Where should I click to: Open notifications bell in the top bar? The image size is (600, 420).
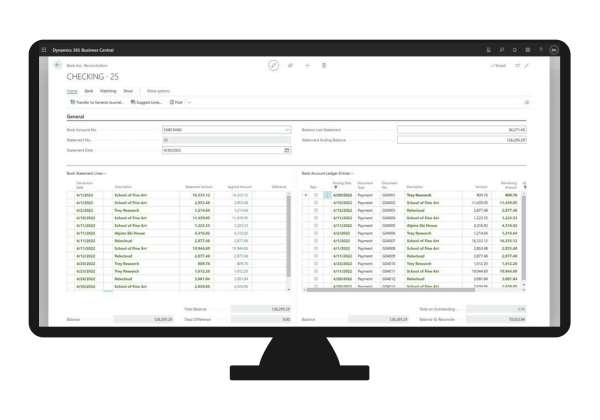[x=515, y=50]
